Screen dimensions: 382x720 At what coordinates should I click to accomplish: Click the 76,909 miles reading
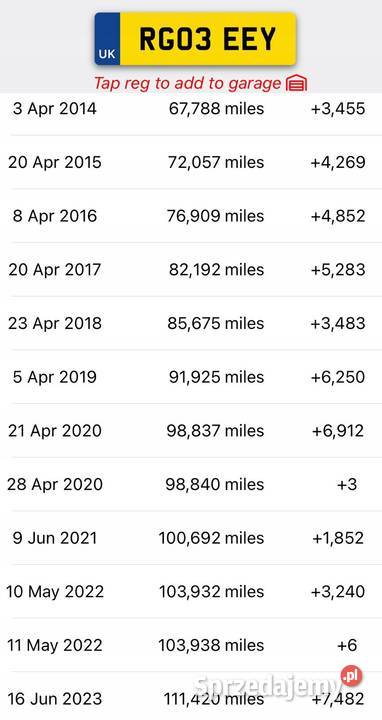[x=215, y=216]
